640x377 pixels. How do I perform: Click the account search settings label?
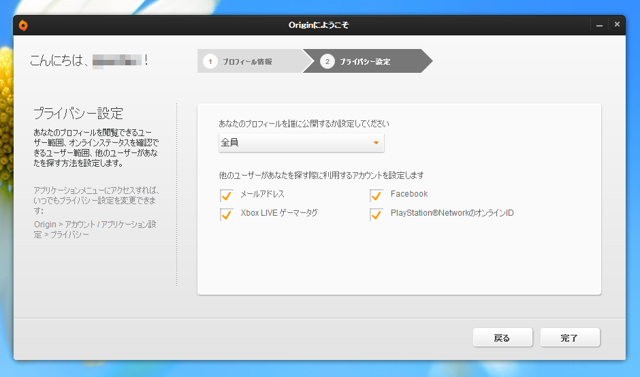[x=321, y=175]
